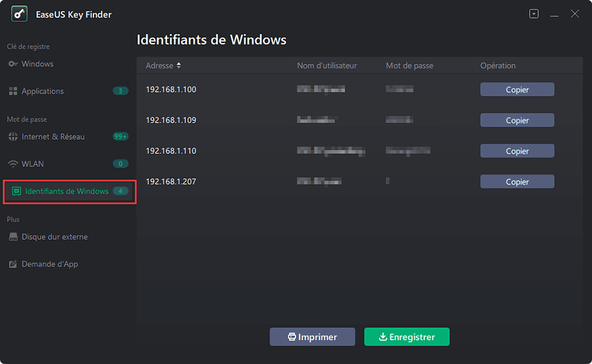Copy credentials for 192.168.1.207
The image size is (592, 364).
517,182
